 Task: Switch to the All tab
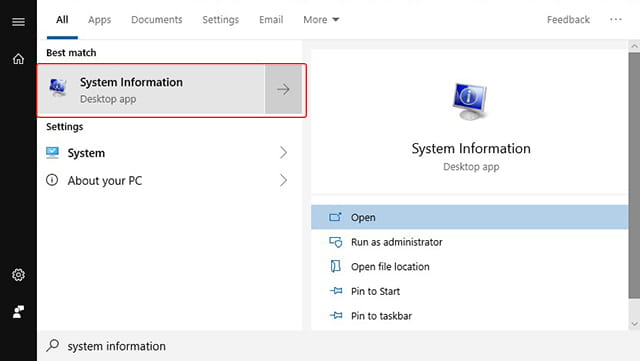(62, 20)
